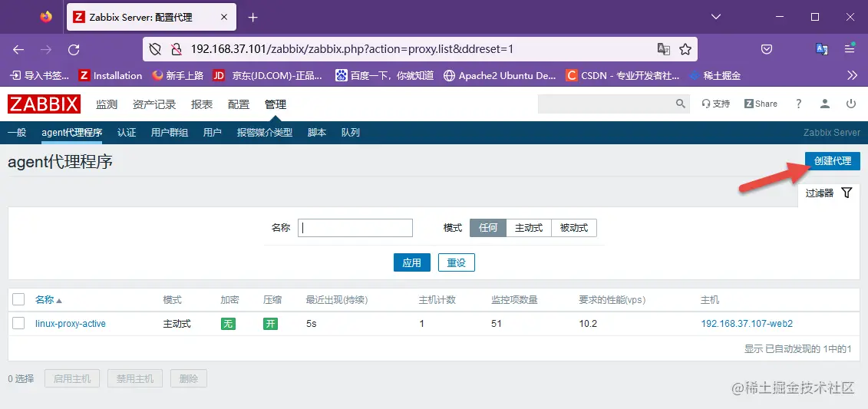868x409 pixels.
Task: Open the 导入书签 bookmark
Action: point(40,75)
